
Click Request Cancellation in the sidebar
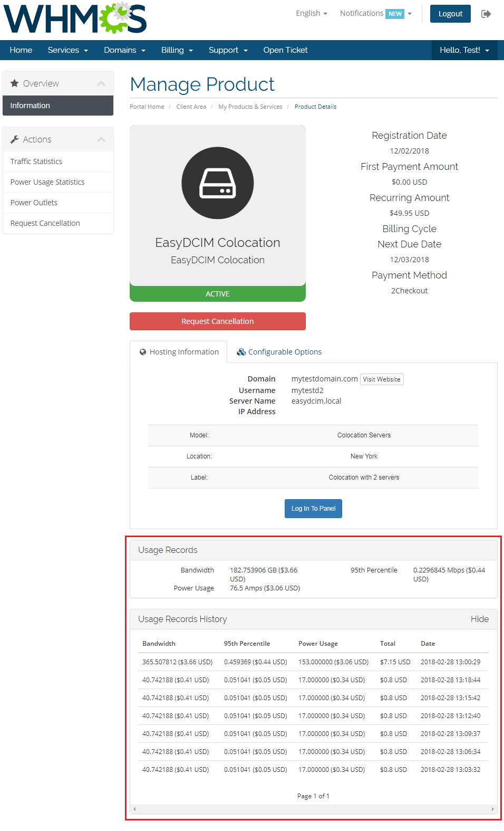(58, 223)
